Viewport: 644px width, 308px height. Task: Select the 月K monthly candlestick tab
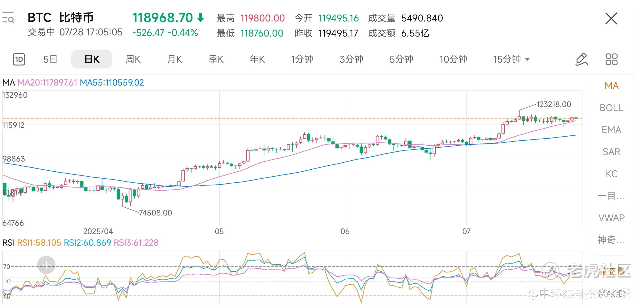tap(174, 59)
